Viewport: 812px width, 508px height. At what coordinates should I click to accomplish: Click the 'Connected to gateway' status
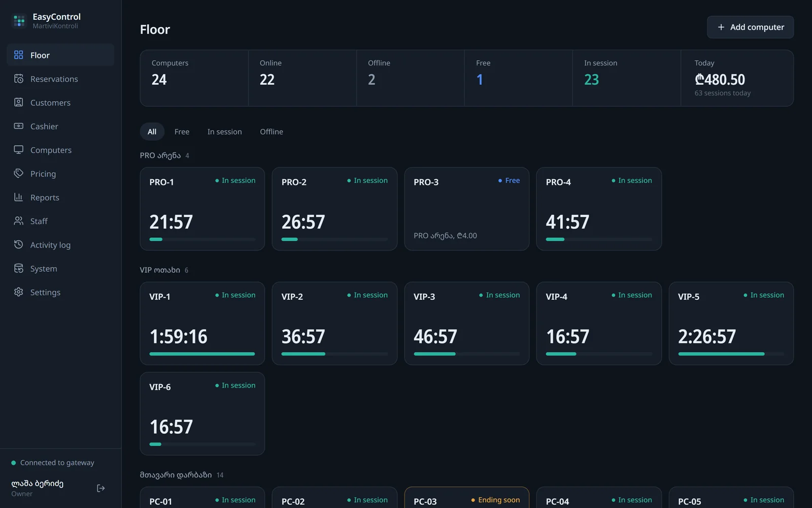pyautogui.click(x=53, y=463)
